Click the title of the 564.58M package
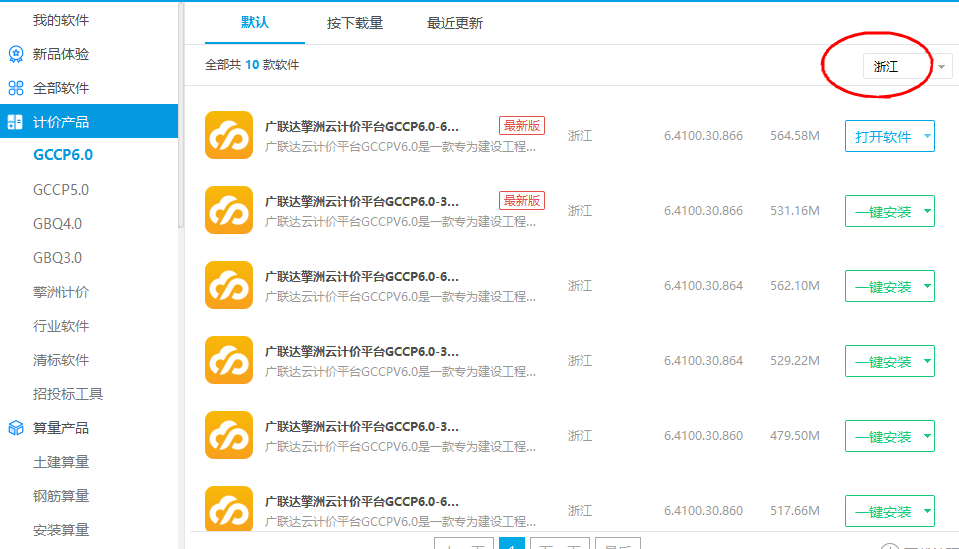The height and width of the screenshot is (549, 959). 361,127
